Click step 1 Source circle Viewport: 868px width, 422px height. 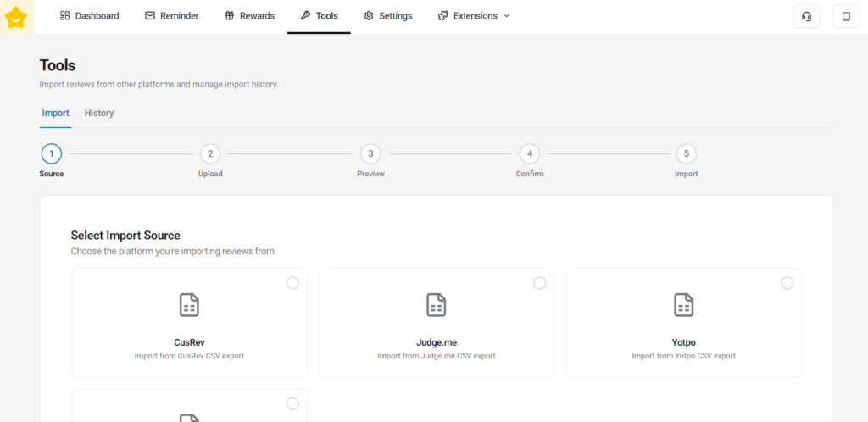tap(52, 153)
